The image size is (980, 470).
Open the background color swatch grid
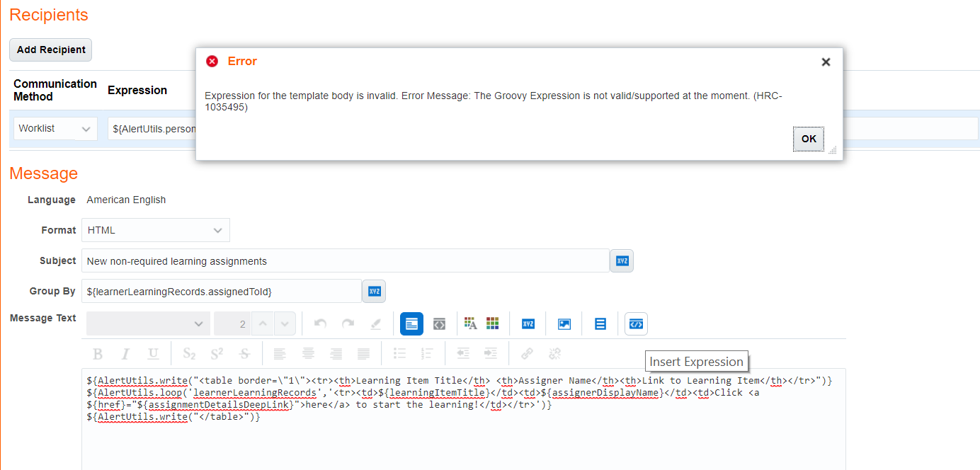coord(492,323)
